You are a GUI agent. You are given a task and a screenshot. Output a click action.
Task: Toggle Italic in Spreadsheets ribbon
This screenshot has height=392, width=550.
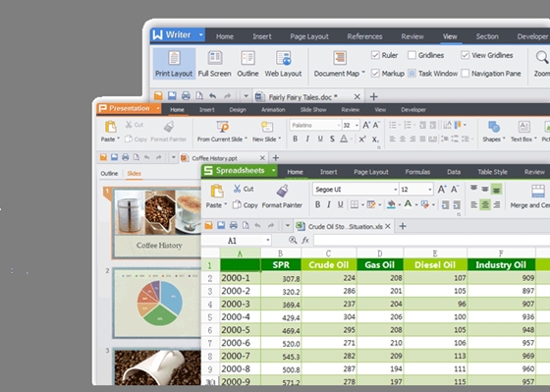tap(329, 204)
